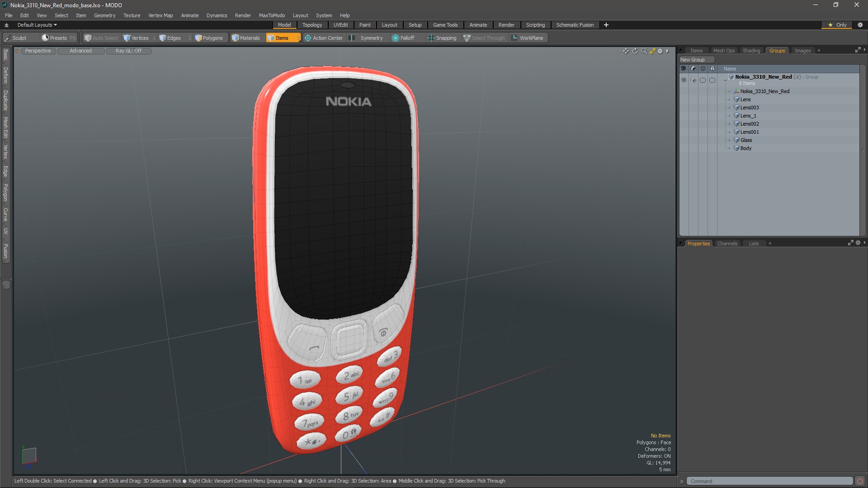Select Nokia_3310_New_Red locator item
This screenshot has width=868, height=488.
coord(764,91)
